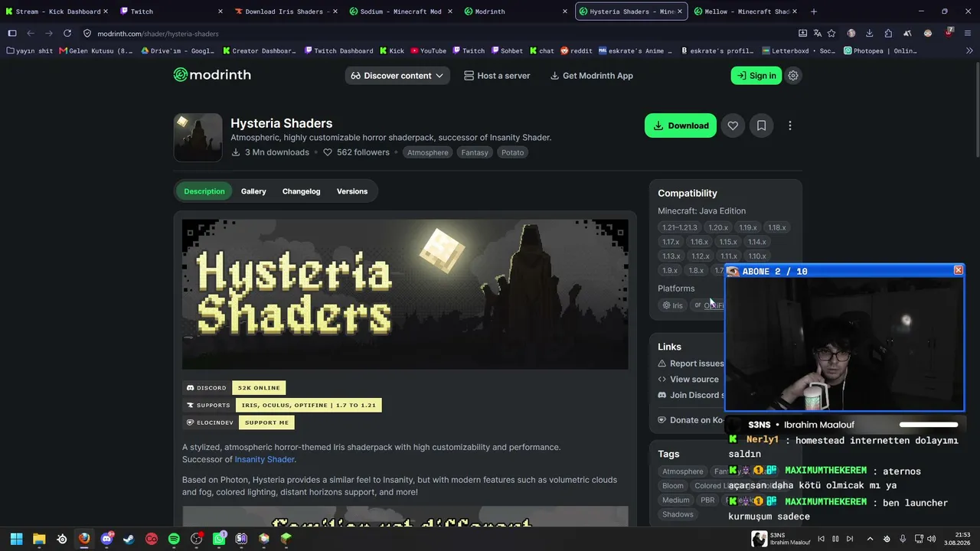
Task: Switch to the Description tab
Action: [204, 191]
